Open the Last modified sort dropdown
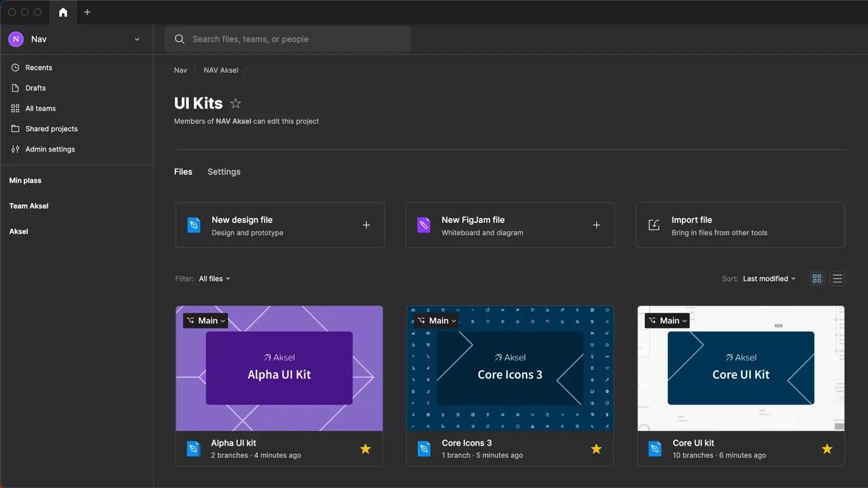 pos(769,279)
